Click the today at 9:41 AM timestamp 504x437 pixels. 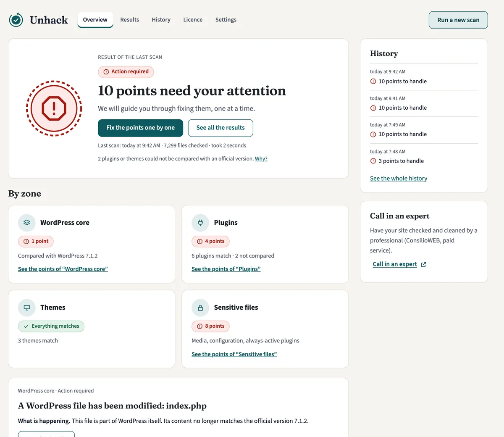point(388,98)
